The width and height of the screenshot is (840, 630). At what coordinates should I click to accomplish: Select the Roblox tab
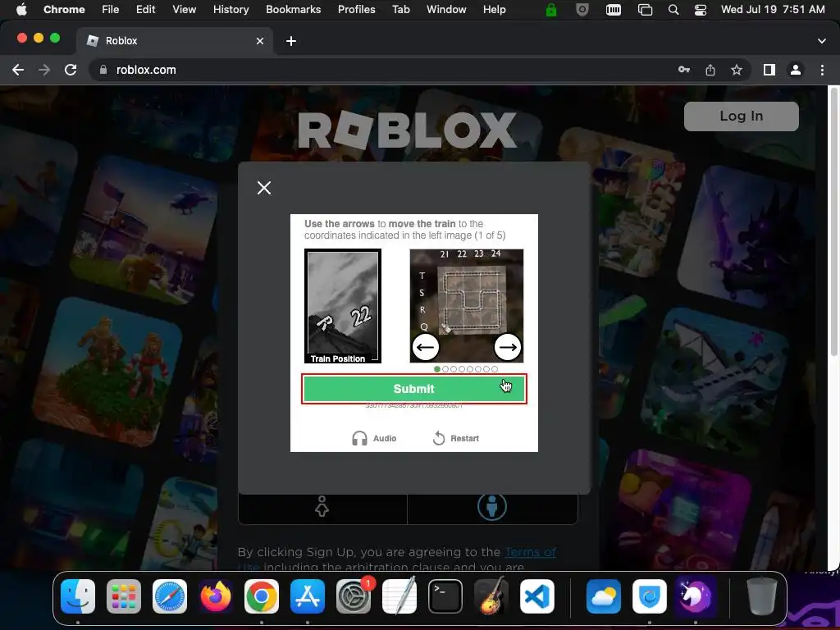[174, 41]
